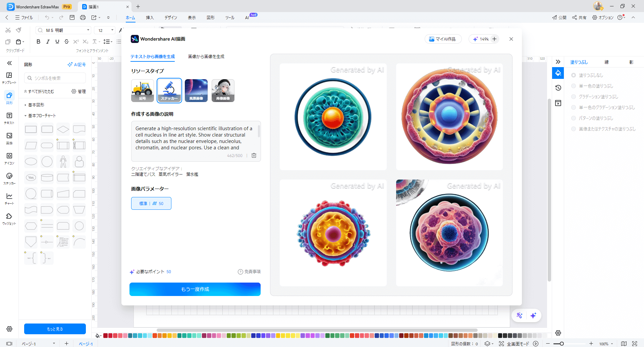Open the ウィジェット sidebar panel
644x347 pixels.
pos(9,219)
